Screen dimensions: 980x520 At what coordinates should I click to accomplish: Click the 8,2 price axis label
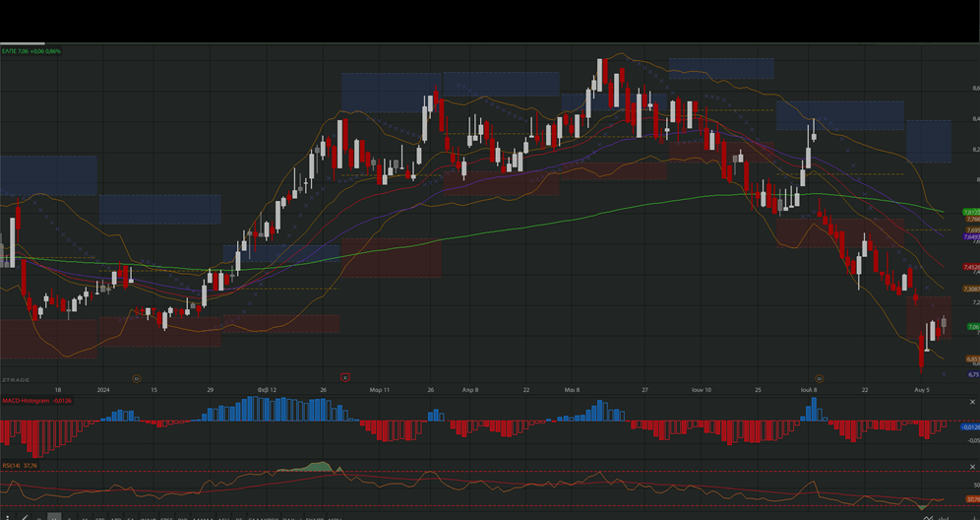point(976,150)
